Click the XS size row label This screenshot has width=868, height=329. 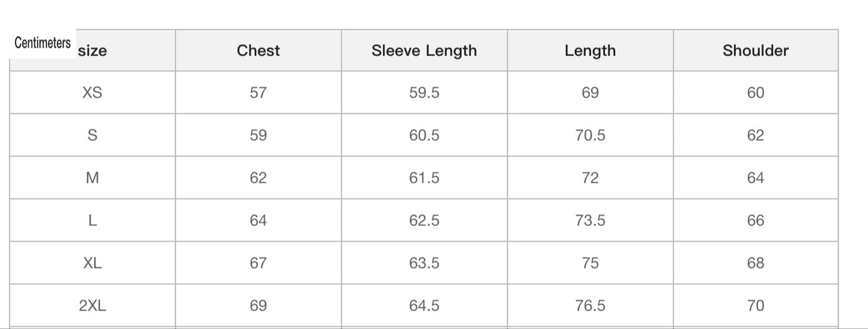click(x=93, y=92)
